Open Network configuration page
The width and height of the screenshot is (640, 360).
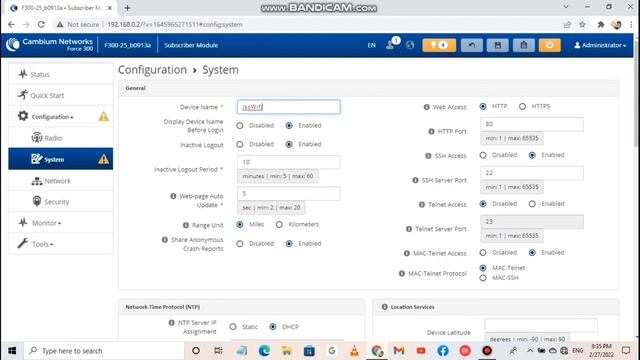(60, 180)
